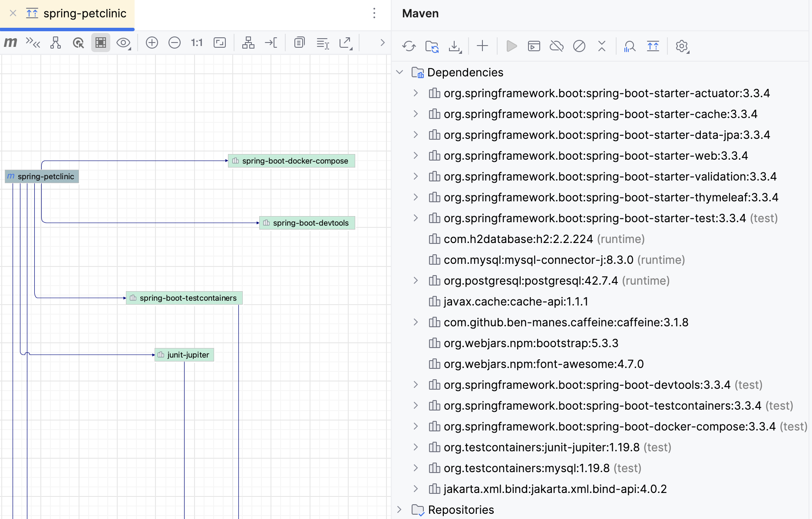Expand the Repositories tree node

400,509
